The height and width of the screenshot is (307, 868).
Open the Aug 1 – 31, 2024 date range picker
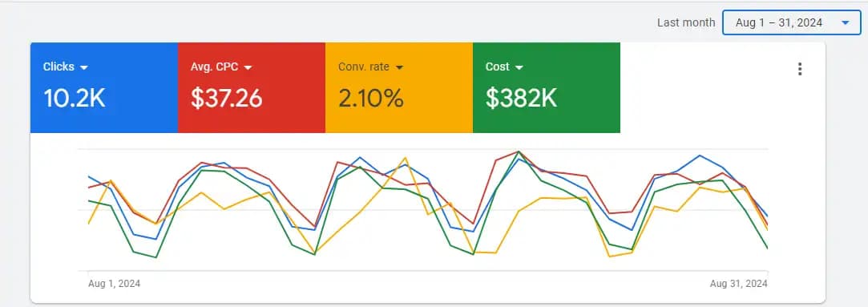point(792,22)
